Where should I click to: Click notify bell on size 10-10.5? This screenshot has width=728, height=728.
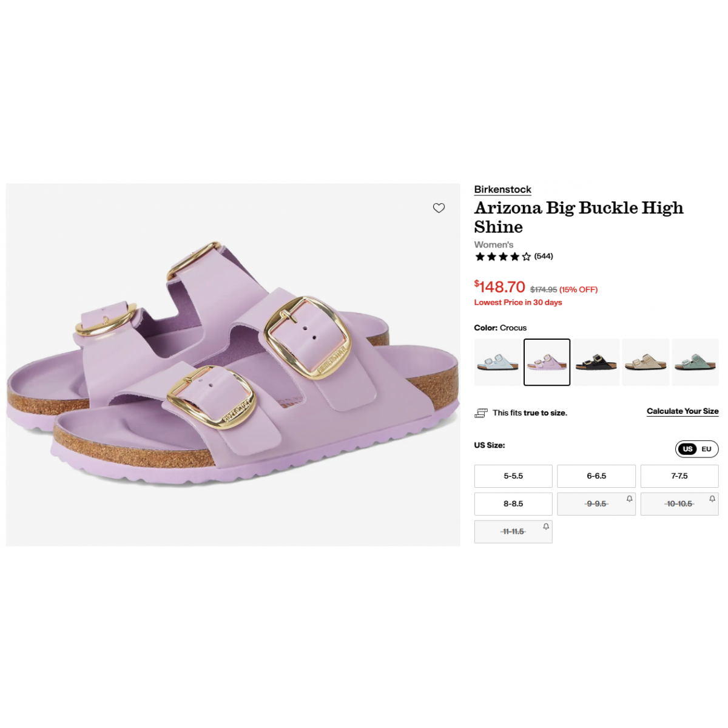click(x=712, y=499)
